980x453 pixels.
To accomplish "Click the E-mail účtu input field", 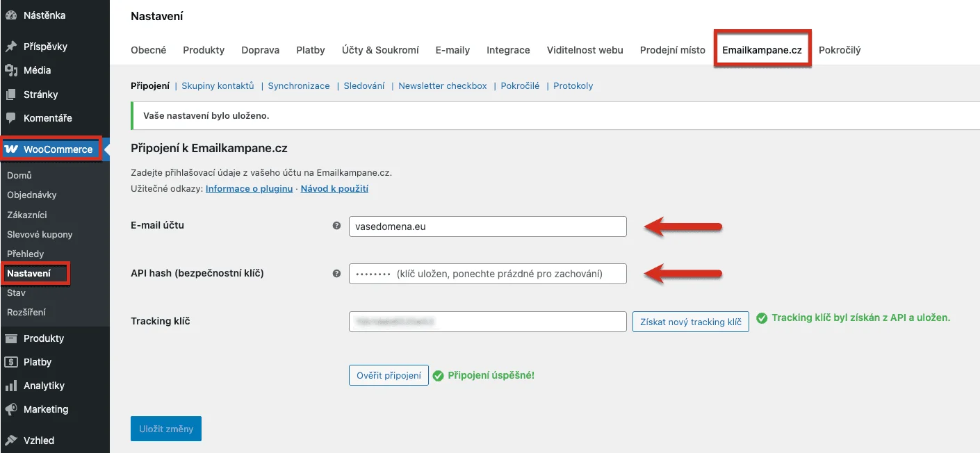I will pyautogui.click(x=488, y=226).
